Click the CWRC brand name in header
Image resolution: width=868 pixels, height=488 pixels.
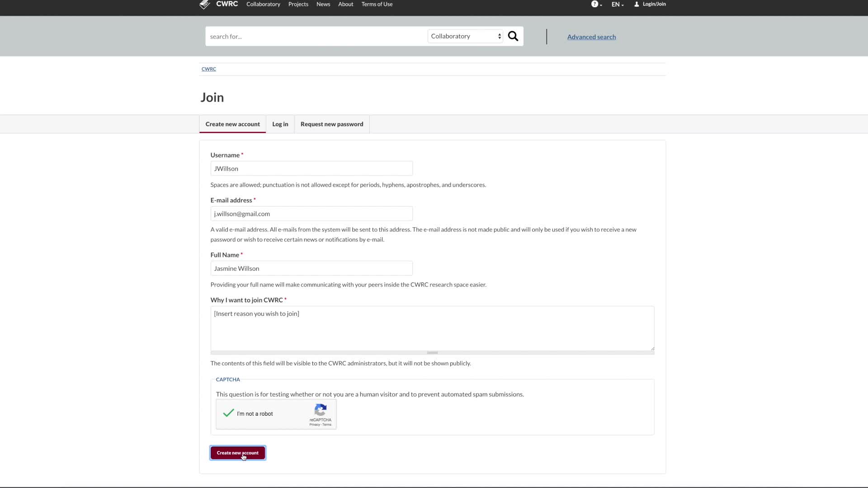click(227, 4)
